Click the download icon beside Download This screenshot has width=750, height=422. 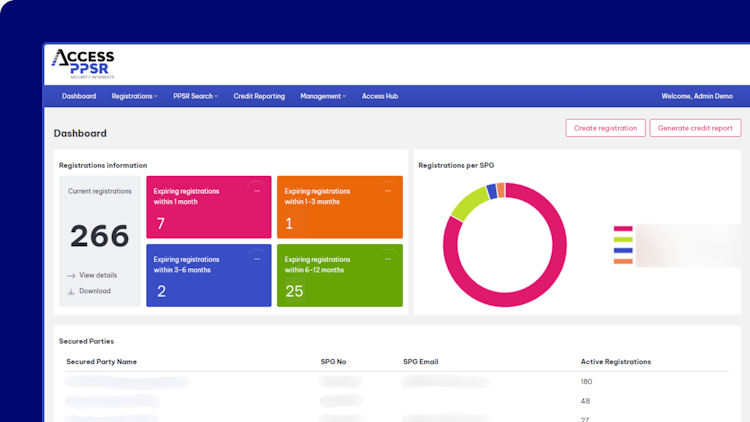click(x=71, y=291)
